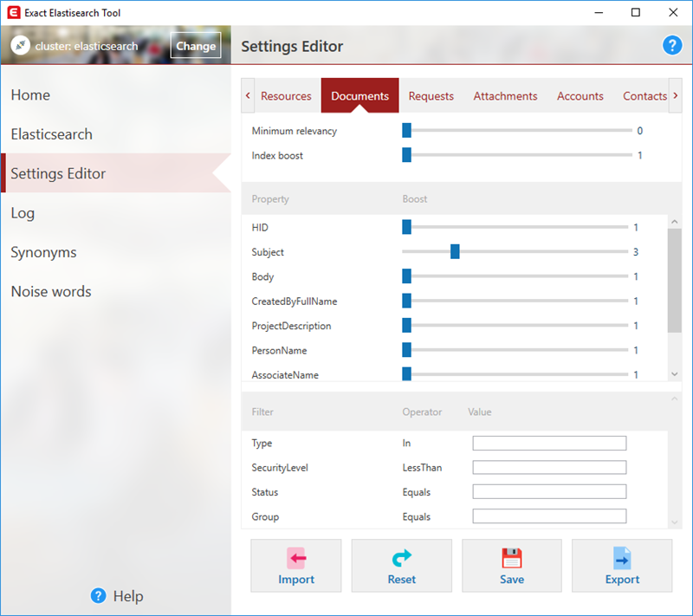Click the filter list scroll-up arrow
The height and width of the screenshot is (616, 693).
675,399
